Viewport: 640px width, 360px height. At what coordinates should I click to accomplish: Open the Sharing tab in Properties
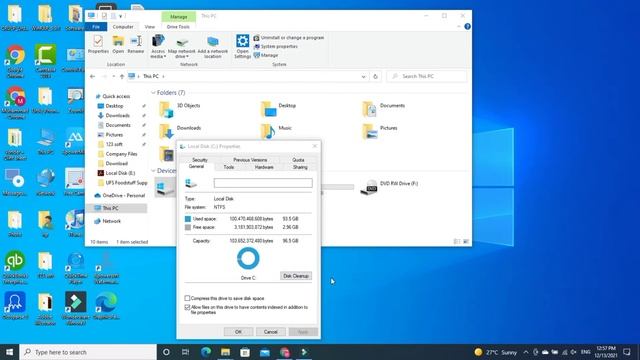(x=300, y=167)
